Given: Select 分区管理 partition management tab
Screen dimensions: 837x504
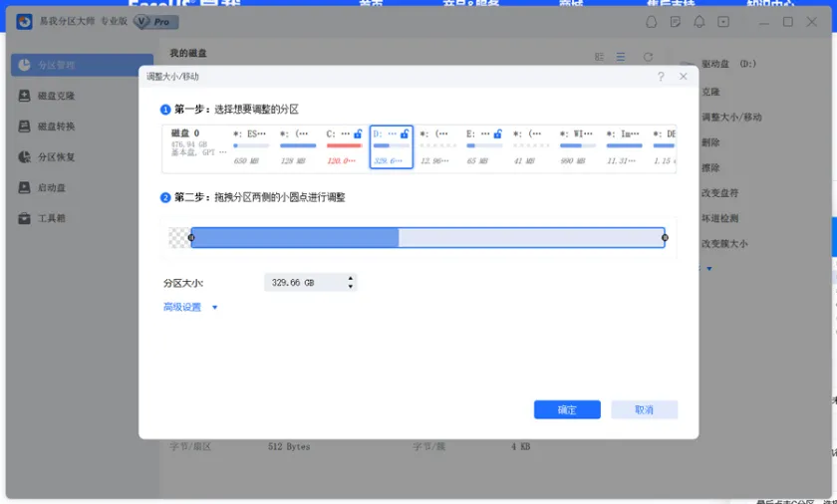Looking at the screenshot, I should tap(82, 66).
